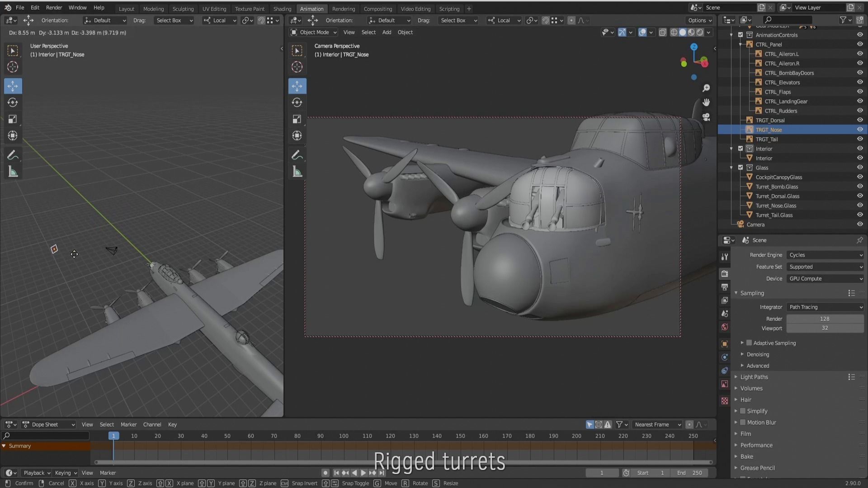The height and width of the screenshot is (488, 868).
Task: Select the Cursor tool in camera viewport
Action: [297, 67]
